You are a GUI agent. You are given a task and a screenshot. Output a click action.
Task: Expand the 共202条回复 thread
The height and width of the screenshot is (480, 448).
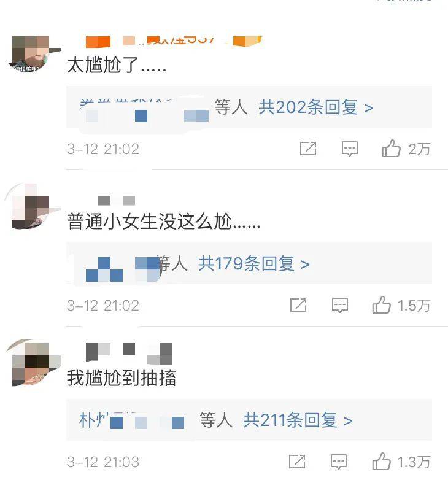coord(316,107)
